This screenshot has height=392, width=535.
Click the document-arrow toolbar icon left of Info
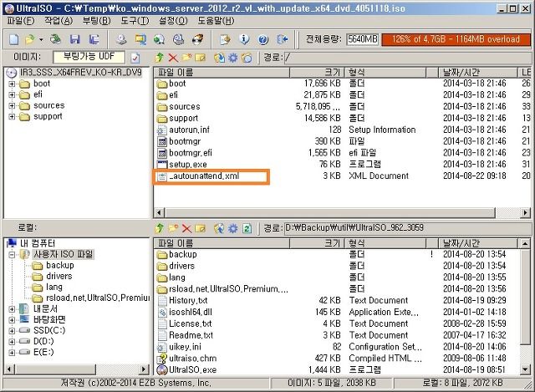click(x=225, y=39)
